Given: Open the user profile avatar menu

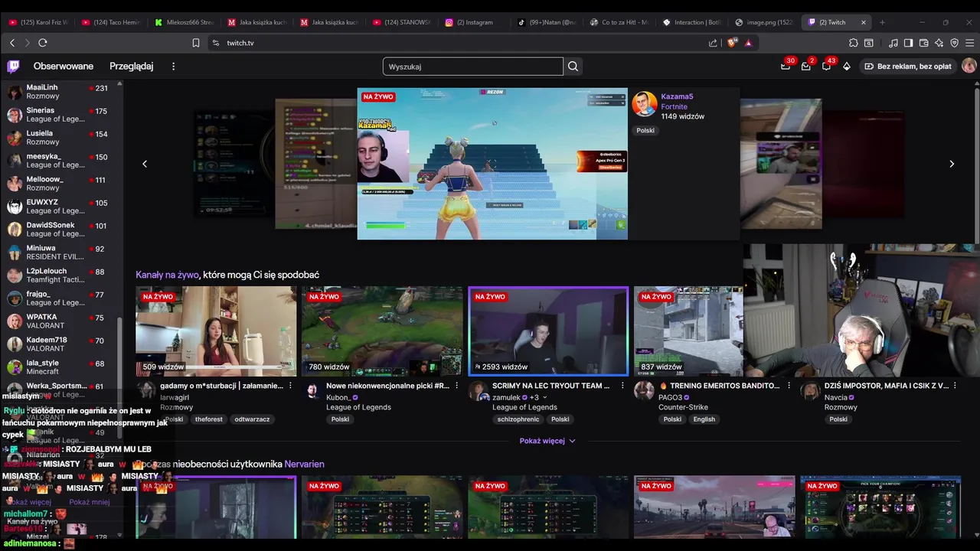Looking at the screenshot, I should [969, 67].
